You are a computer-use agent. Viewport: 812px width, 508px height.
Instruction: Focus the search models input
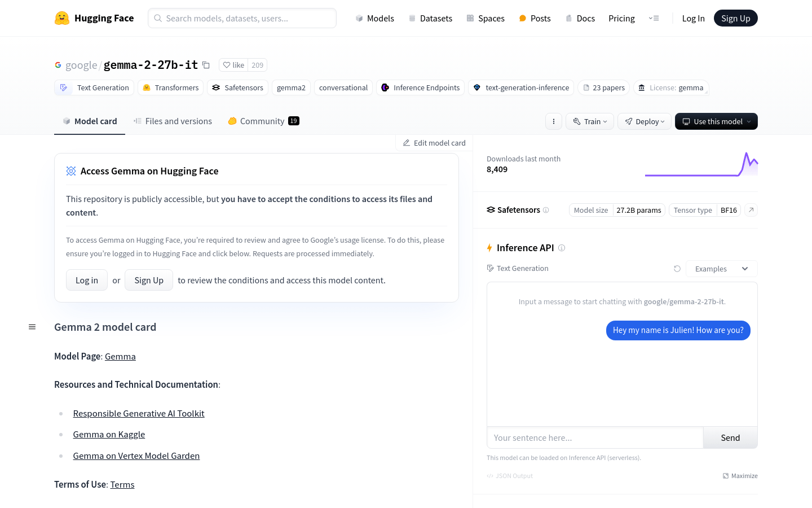click(x=242, y=18)
